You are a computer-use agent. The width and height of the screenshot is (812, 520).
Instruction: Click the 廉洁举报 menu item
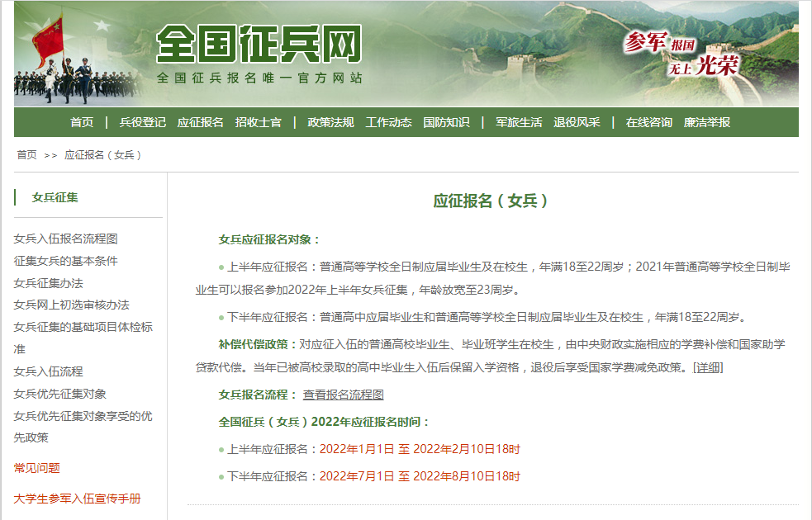707,122
